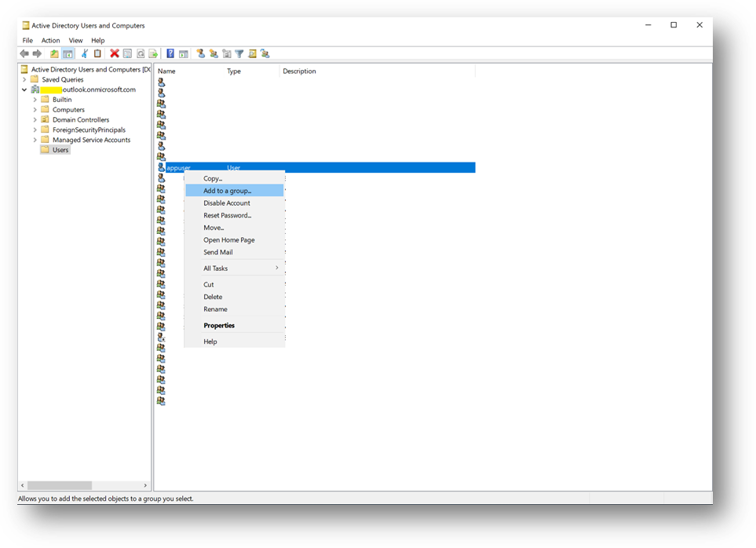Create a new group with toolbar icon
Screen dimensions: 756x548
[214, 53]
